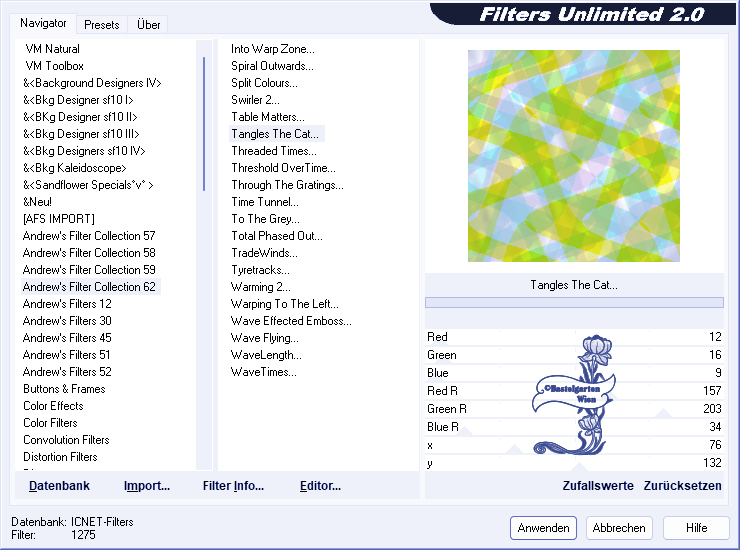Adjust the Red R slider
The height and width of the screenshot is (550, 740).
tap(574, 391)
